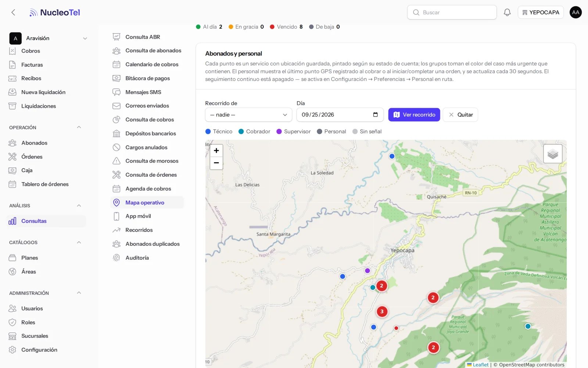Click the cluster marker labeled 3

pos(382,312)
